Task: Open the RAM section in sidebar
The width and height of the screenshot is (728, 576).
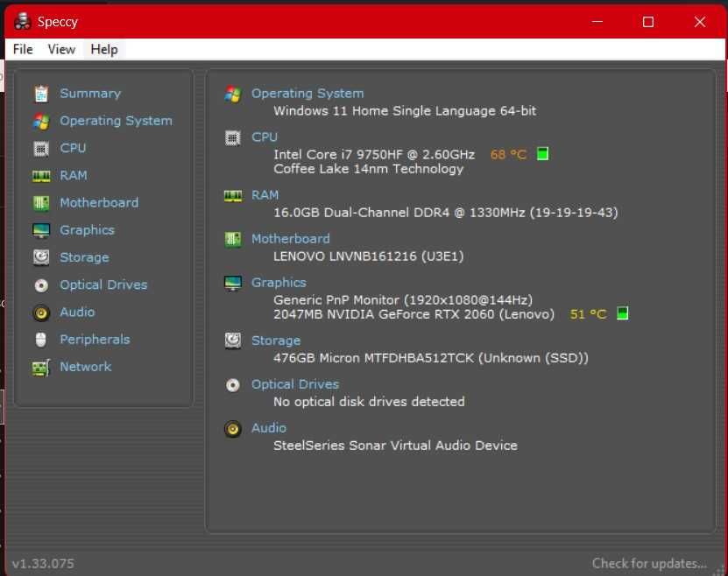Action: point(74,175)
